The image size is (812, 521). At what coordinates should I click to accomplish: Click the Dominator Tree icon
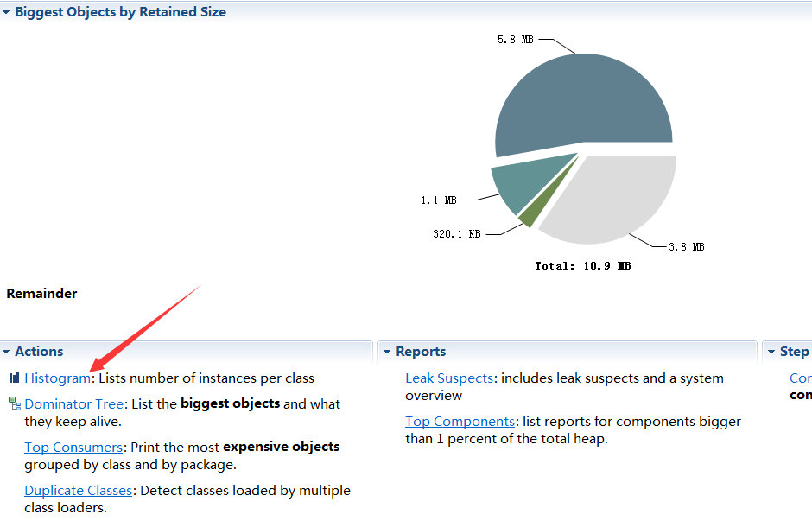point(15,403)
